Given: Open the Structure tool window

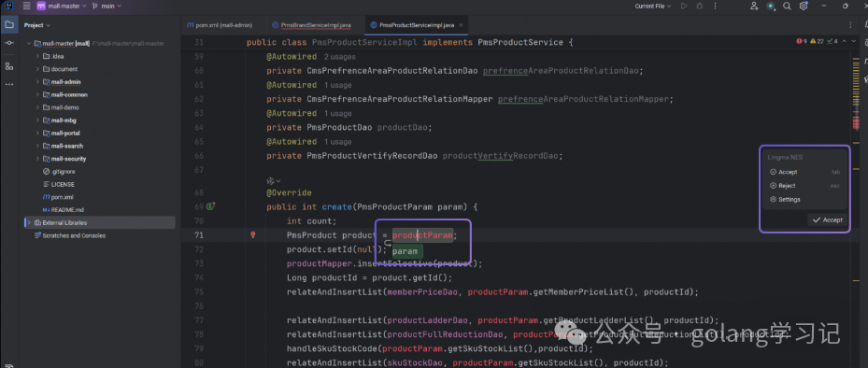Looking at the screenshot, I should pyautogui.click(x=9, y=66).
